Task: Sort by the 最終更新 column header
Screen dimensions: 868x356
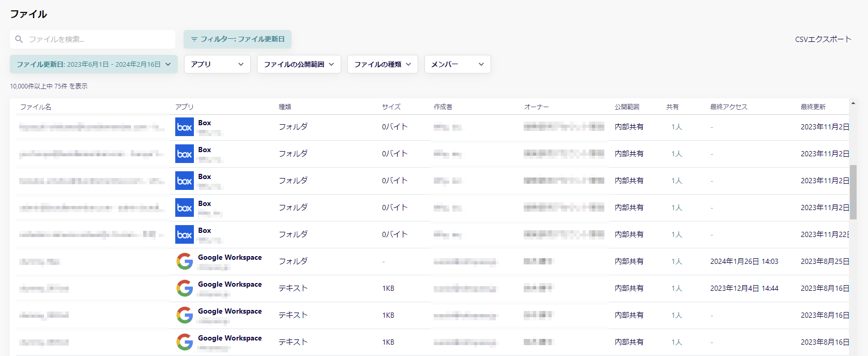Action: tap(813, 107)
